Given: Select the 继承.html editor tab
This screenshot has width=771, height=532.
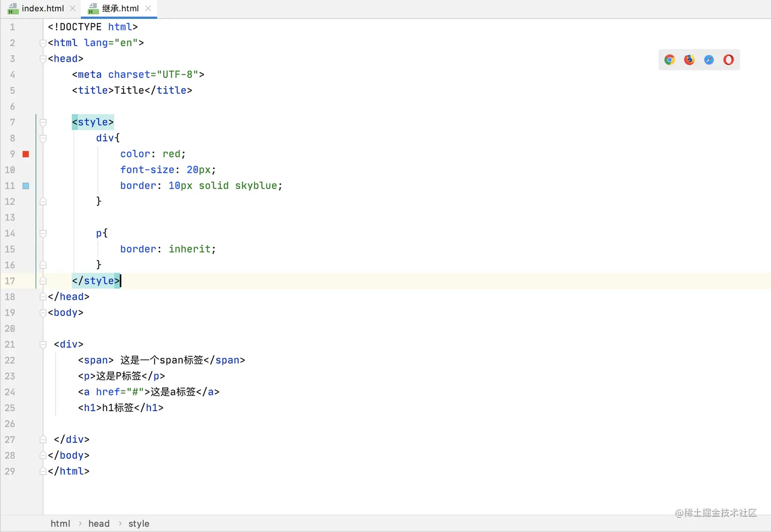Looking at the screenshot, I should coord(120,8).
